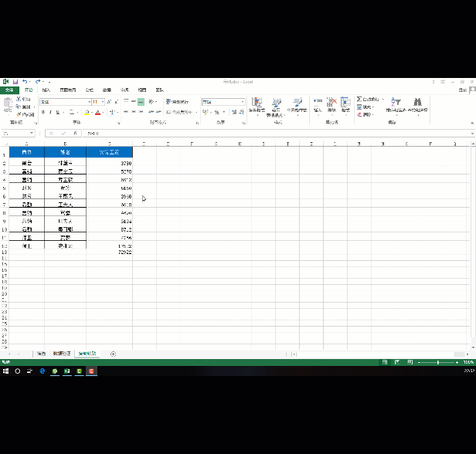Click Wrap Text in the alignment group

pos(177,102)
